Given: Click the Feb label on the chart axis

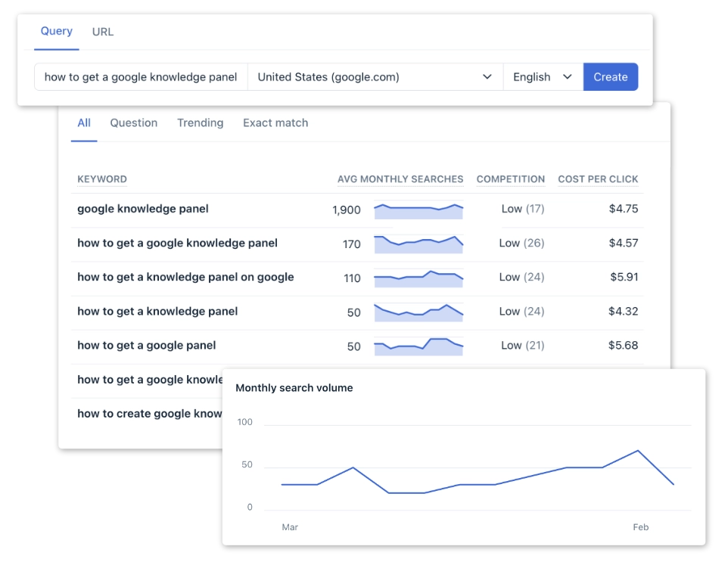Looking at the screenshot, I should click(641, 527).
